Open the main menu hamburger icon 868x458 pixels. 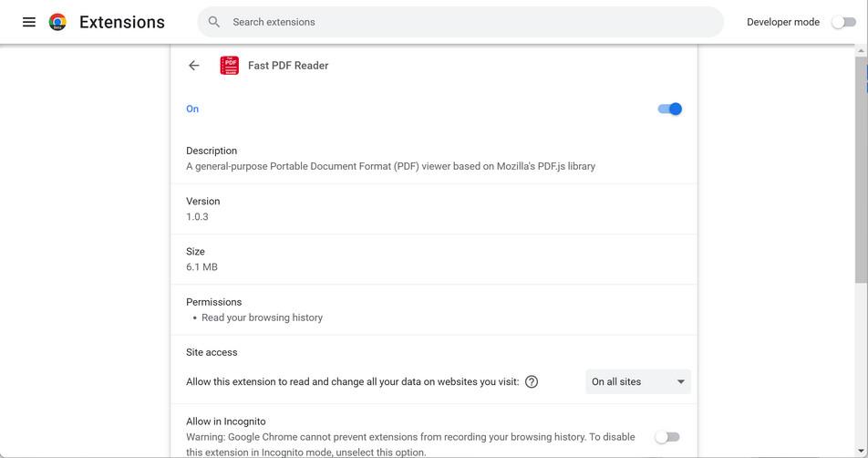pos(29,22)
